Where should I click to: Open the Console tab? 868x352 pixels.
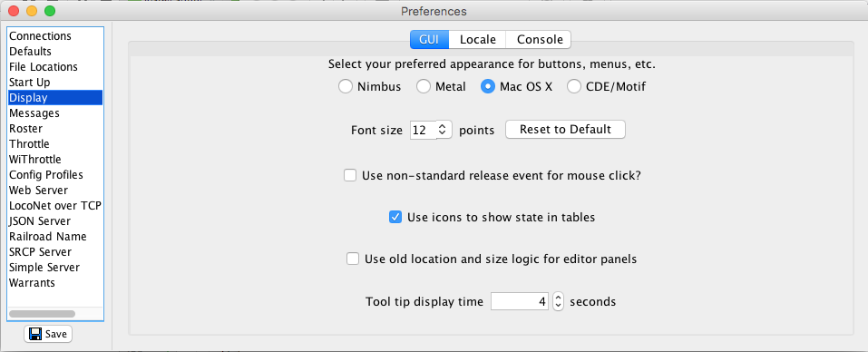pos(540,40)
